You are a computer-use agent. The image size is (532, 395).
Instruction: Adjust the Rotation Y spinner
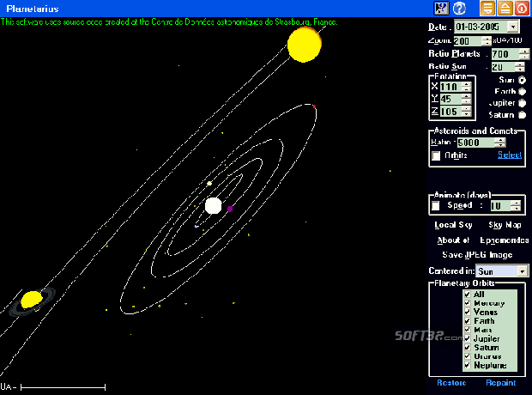[x=467, y=99]
